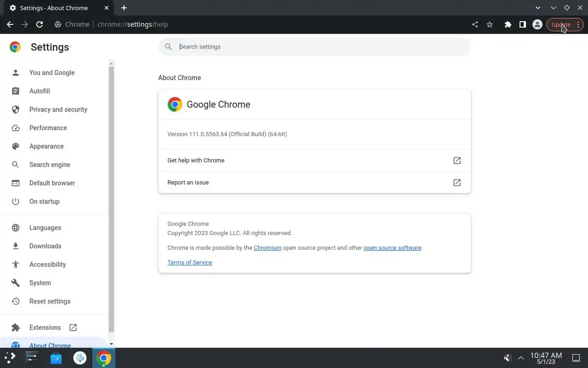Reload the page with the refresh icon

(40, 24)
